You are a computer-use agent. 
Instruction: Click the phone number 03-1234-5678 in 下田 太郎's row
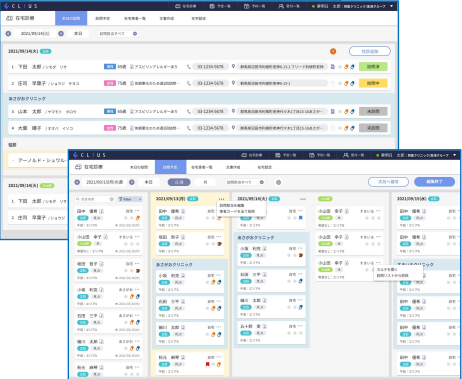click(x=210, y=67)
